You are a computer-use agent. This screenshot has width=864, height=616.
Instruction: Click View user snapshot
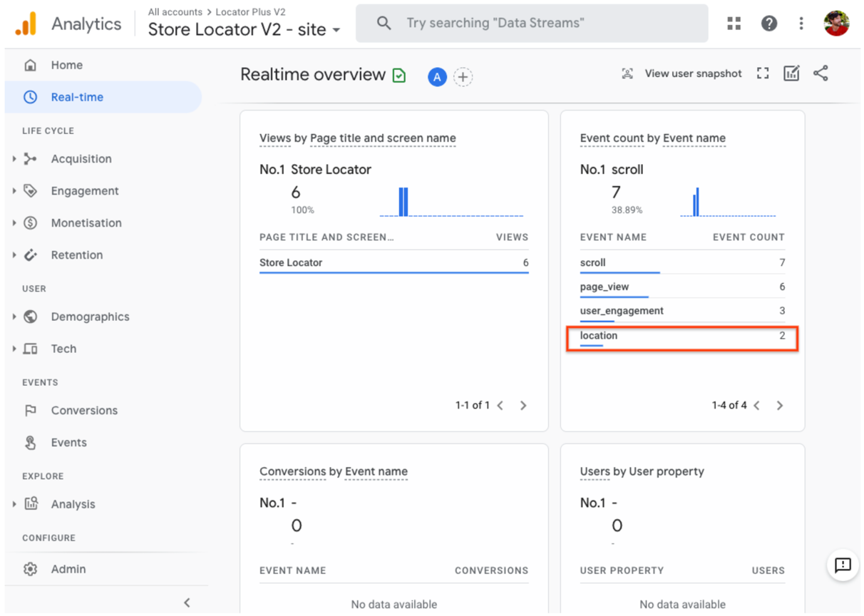683,73
